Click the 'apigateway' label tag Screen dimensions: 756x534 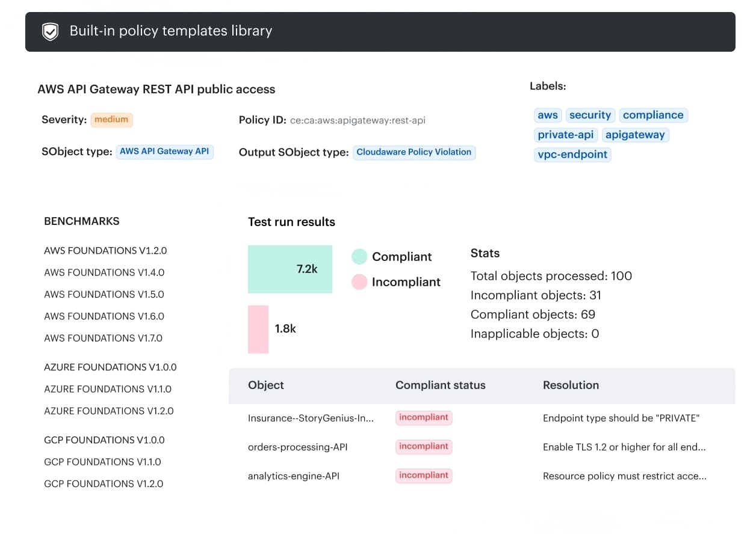click(636, 135)
